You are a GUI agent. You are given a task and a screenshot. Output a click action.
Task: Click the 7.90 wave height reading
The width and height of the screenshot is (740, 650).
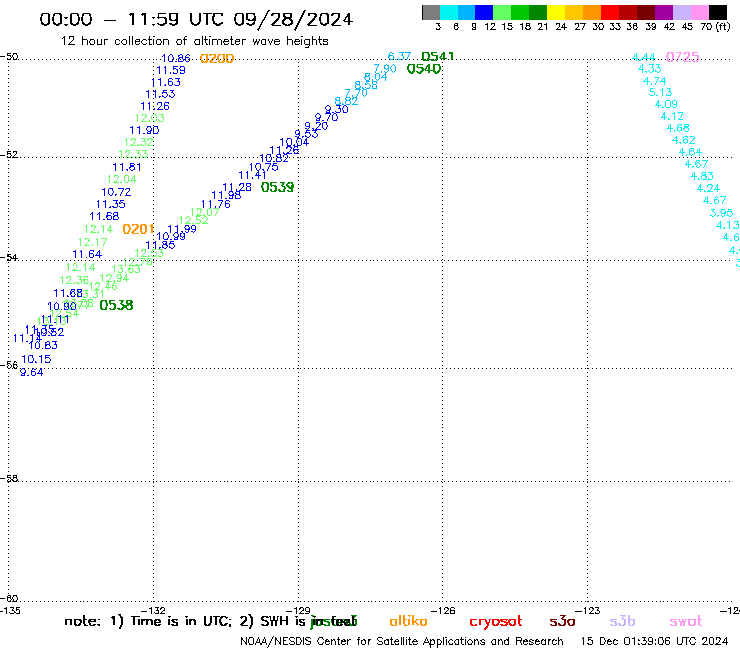[x=385, y=68]
